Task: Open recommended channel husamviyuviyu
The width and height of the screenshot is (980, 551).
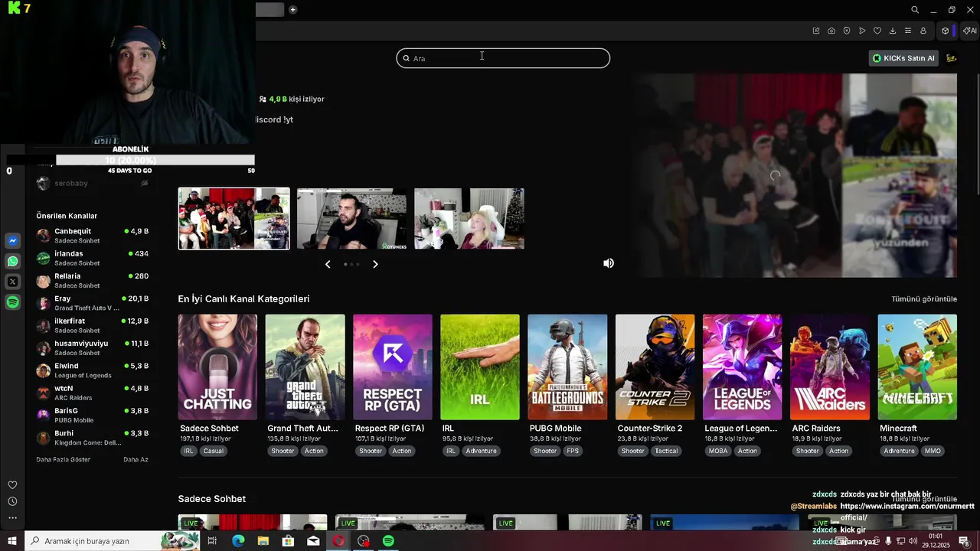Action: click(x=93, y=348)
